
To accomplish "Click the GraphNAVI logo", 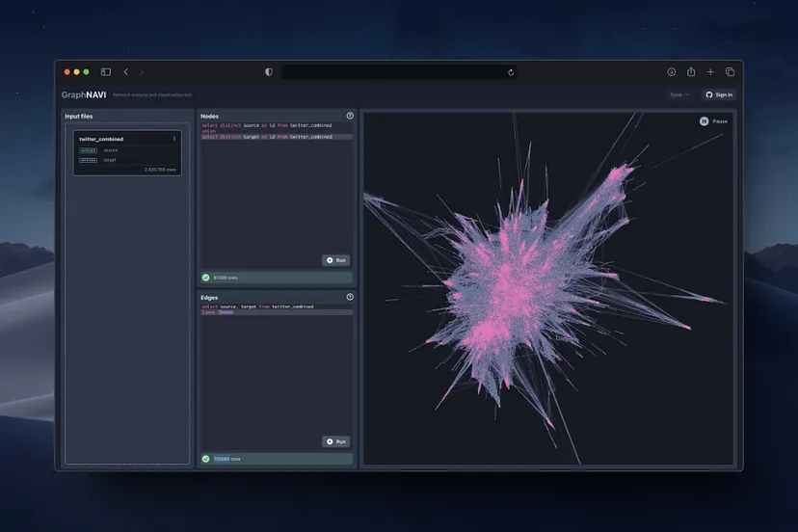I will click(x=85, y=94).
